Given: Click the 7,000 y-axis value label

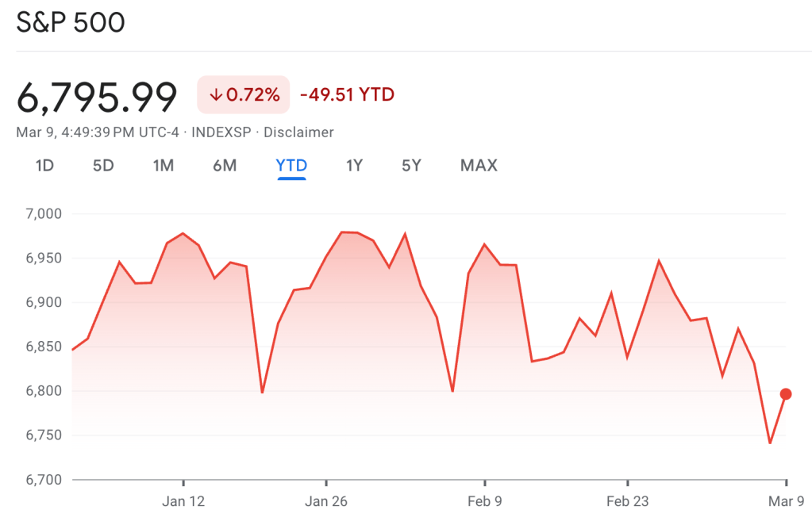Looking at the screenshot, I should [x=44, y=214].
